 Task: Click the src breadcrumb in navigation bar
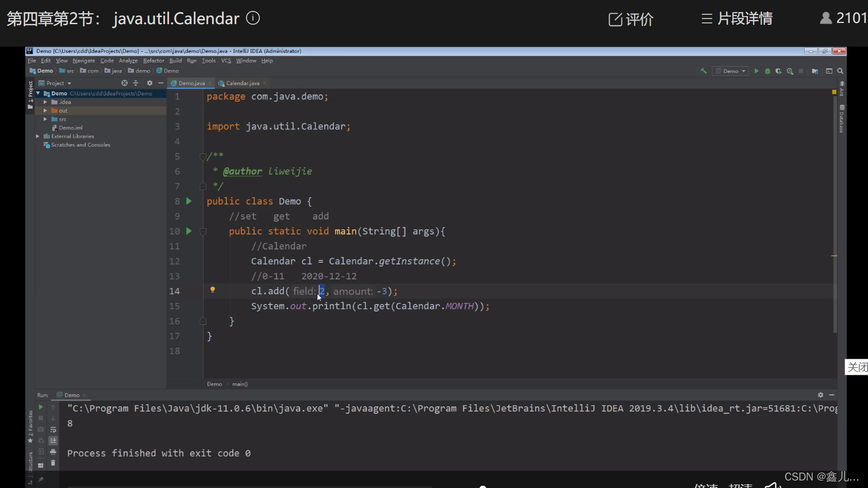(x=67, y=71)
